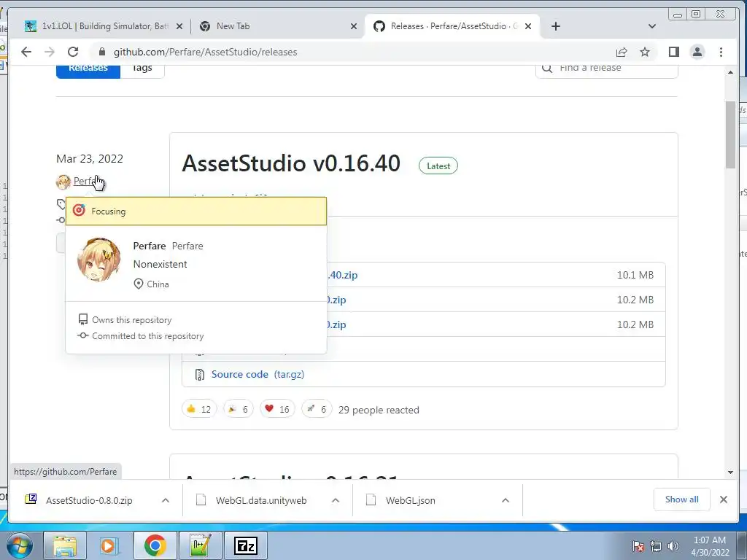Open the page share icon in address bar
This screenshot has height=560, width=747.
[622, 52]
